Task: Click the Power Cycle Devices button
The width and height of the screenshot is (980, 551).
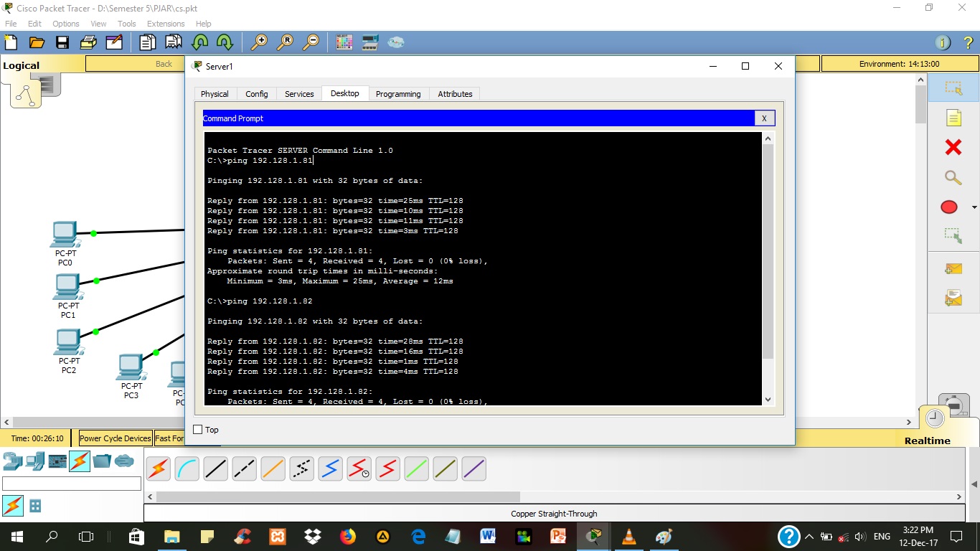Action: tap(115, 438)
